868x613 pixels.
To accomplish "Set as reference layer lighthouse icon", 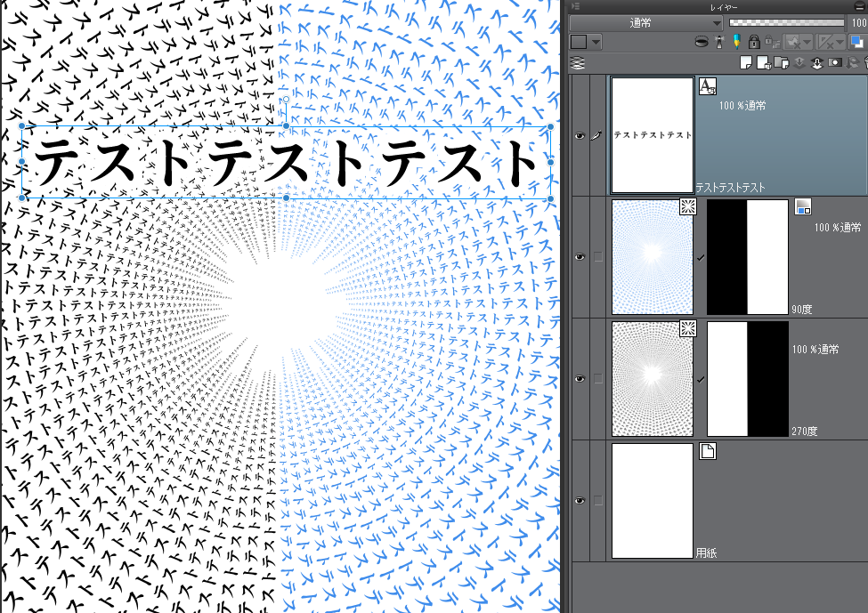I will [x=719, y=42].
